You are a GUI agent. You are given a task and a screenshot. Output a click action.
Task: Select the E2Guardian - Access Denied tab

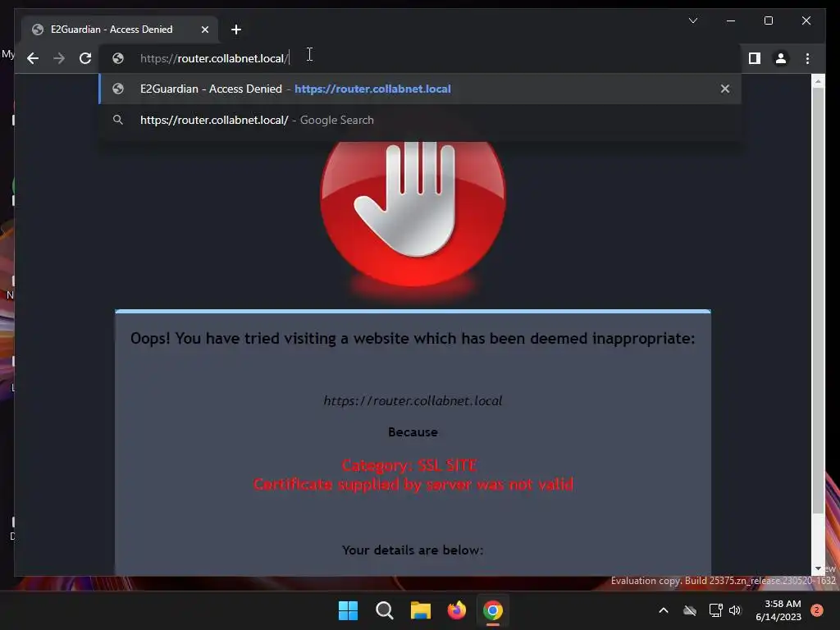click(x=120, y=30)
